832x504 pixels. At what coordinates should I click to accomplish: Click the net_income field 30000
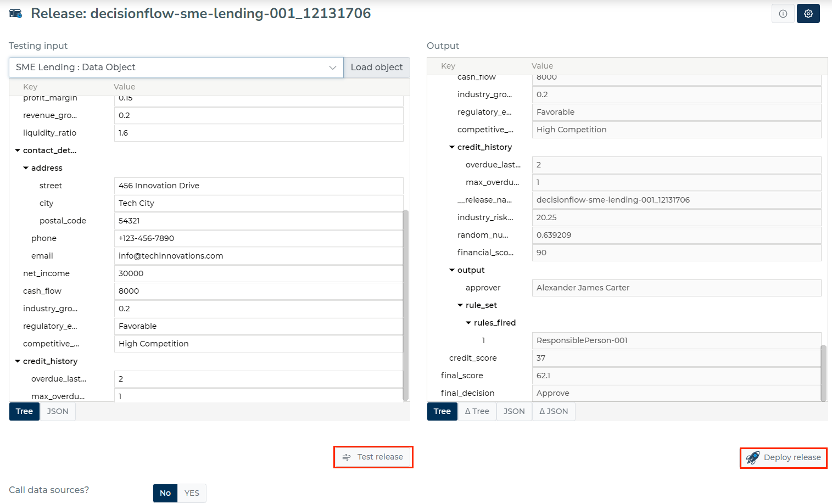(x=259, y=273)
